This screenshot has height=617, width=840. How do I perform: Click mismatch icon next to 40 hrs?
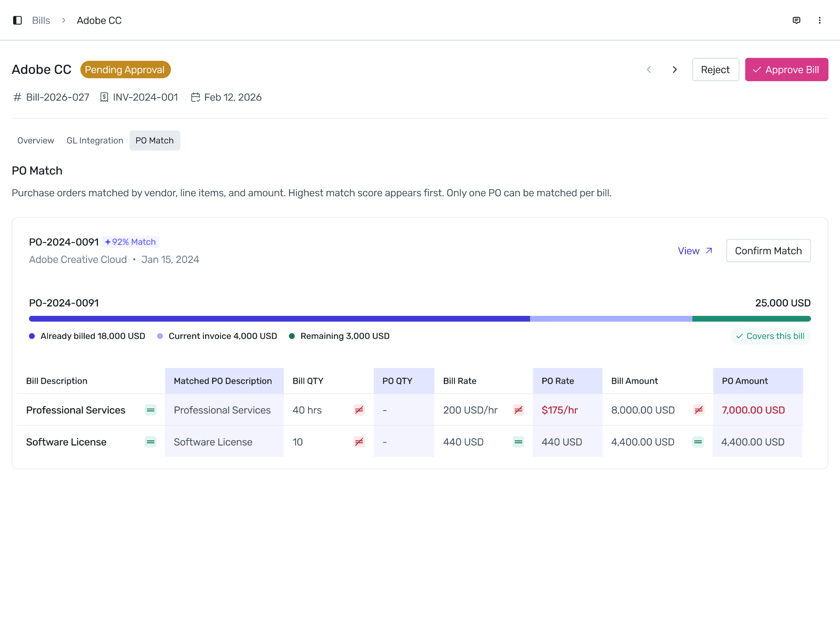(x=359, y=410)
